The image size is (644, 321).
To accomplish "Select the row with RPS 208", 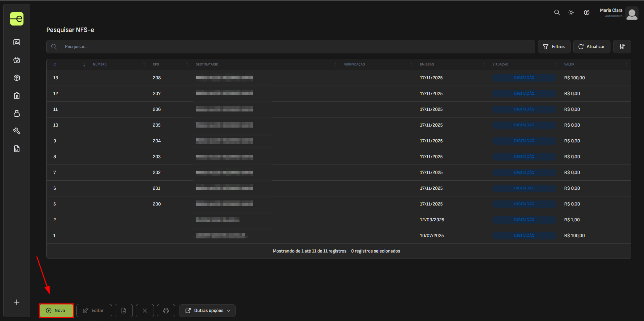I will 157,78.
